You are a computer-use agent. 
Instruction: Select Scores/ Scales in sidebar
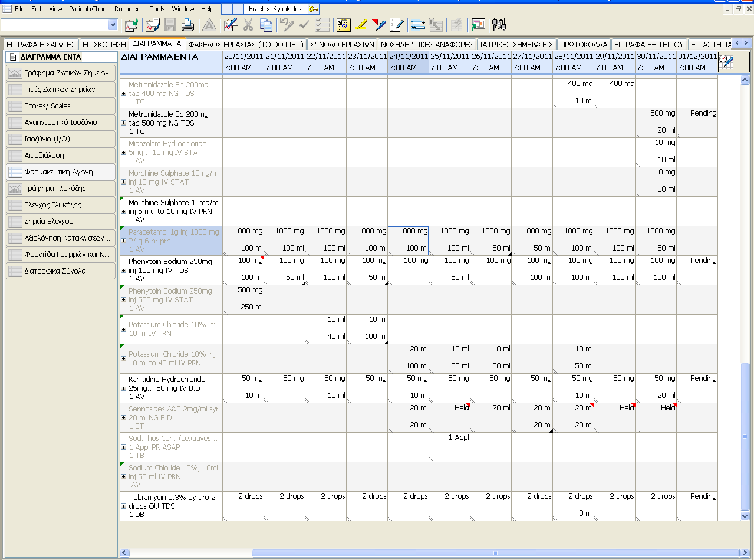[x=61, y=106]
